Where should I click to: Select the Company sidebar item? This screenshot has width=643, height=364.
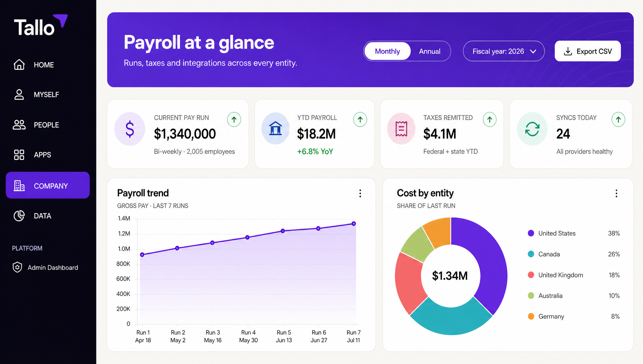tap(48, 185)
